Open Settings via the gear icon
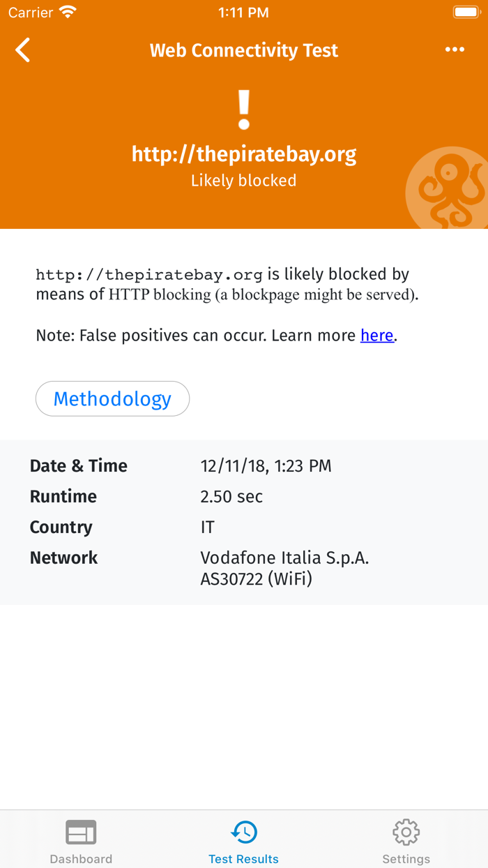 [406, 832]
